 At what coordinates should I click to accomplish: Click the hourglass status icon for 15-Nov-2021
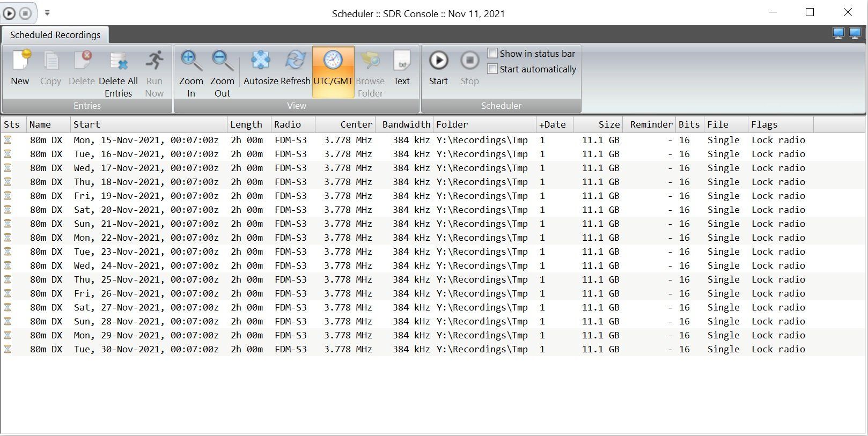[x=8, y=140]
